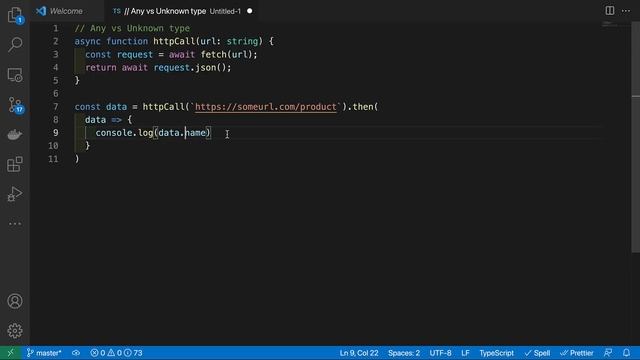This screenshot has width=640, height=360.
Task: Open the Docker view icon
Action: click(x=15, y=134)
